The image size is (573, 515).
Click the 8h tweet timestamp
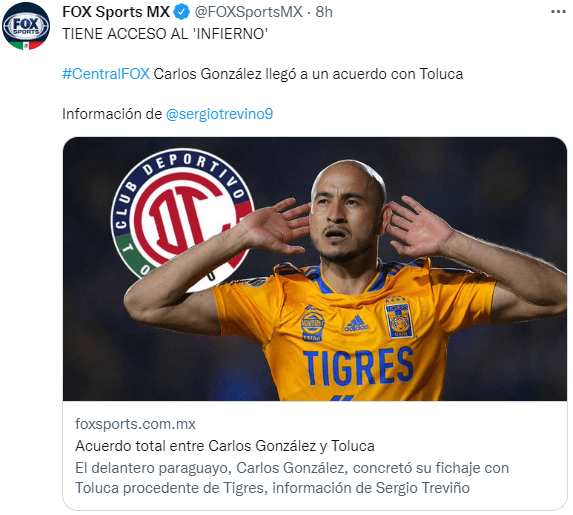324,12
